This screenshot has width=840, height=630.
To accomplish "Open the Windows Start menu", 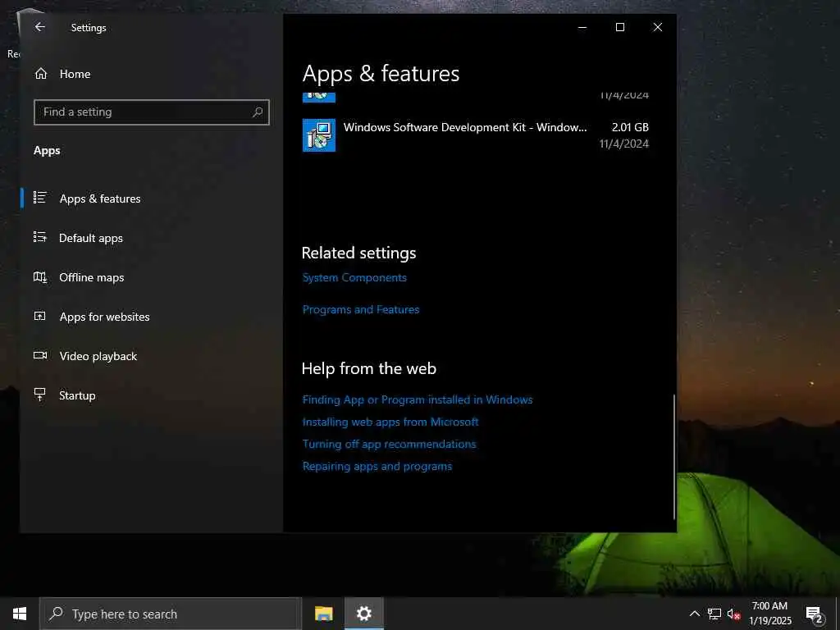I will coord(20,614).
